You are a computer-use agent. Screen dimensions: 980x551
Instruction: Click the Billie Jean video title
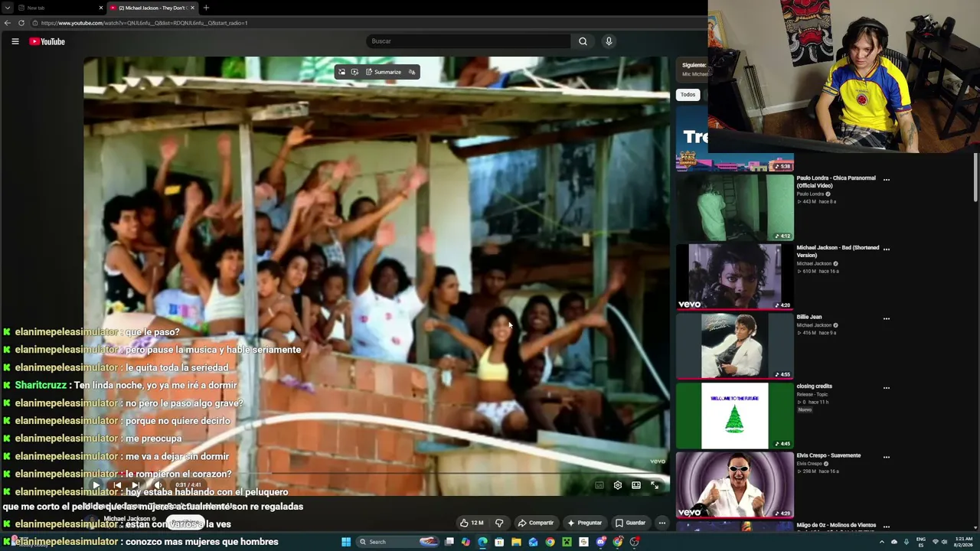pyautogui.click(x=809, y=317)
